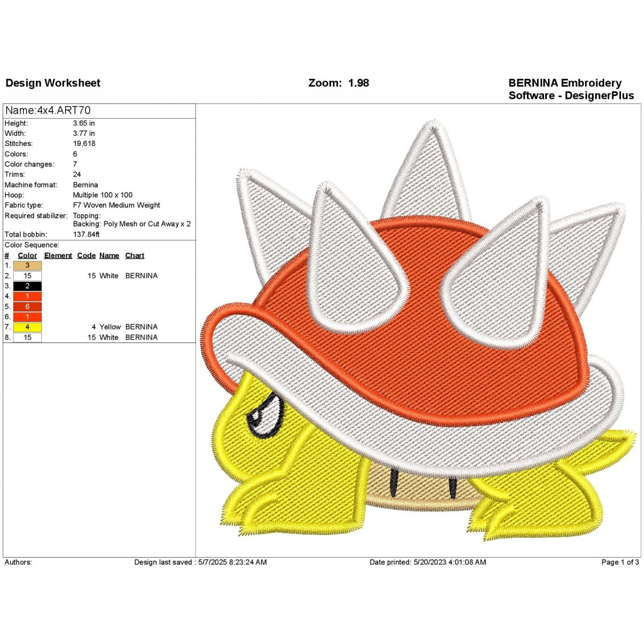Screen dimensions: 644x644
Task: Click the "BERNINA" chart entry in row 8
Action: pos(142,338)
